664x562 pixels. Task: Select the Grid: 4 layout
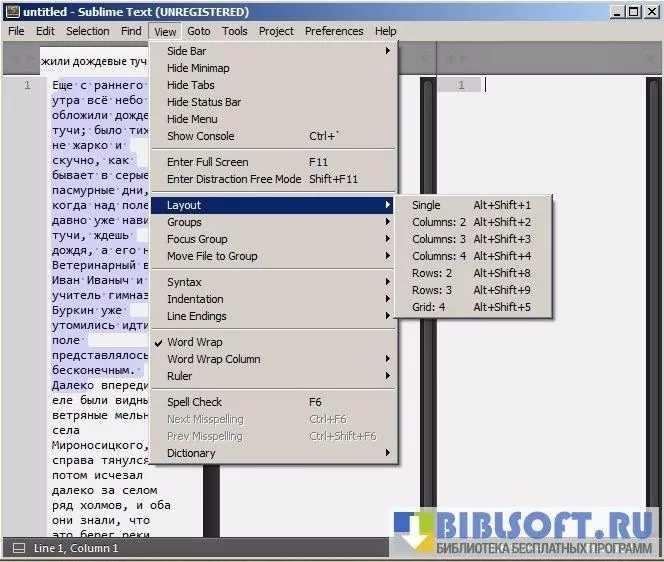click(428, 307)
